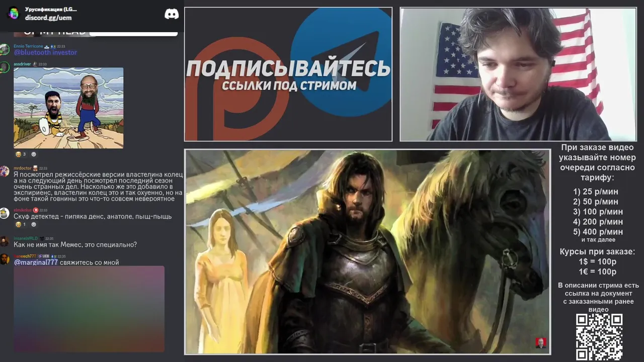
Task: Open the @bluetooth investor mention
Action: point(45,52)
